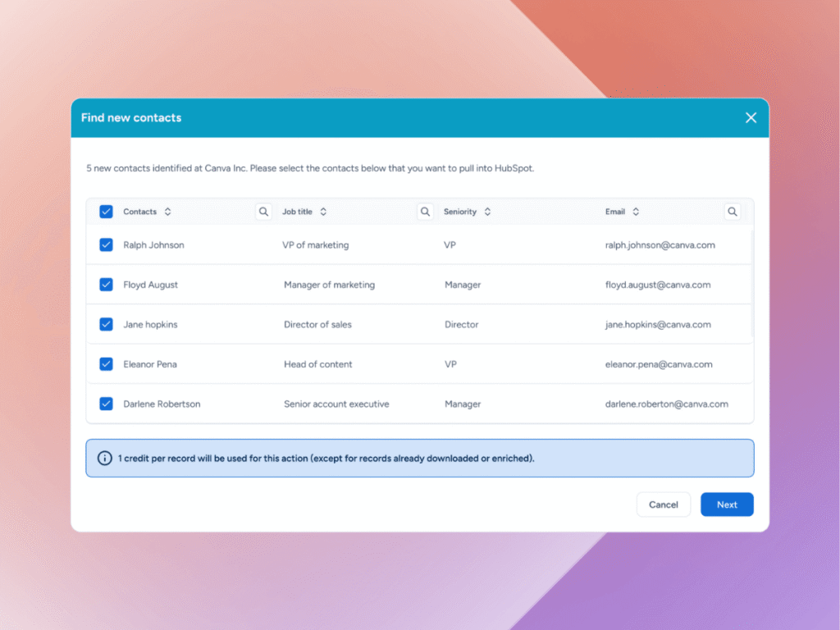Click the Find new contacts dialog title

click(x=131, y=118)
